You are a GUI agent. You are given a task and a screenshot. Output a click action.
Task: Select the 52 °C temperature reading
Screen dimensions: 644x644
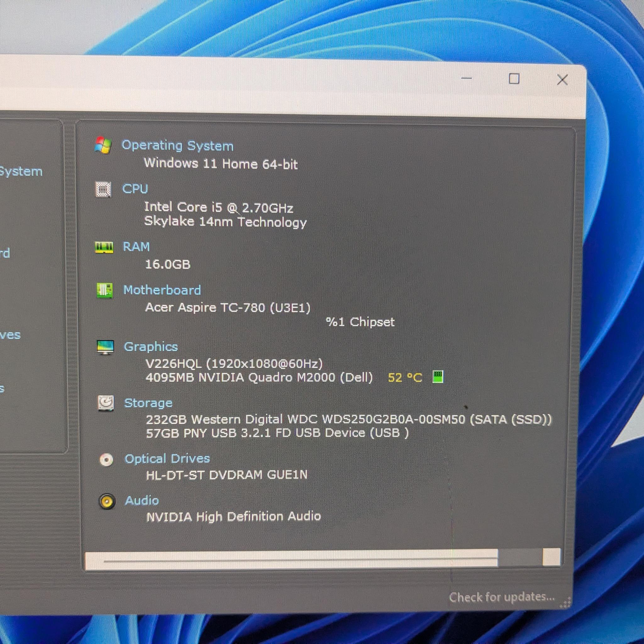pos(405,378)
